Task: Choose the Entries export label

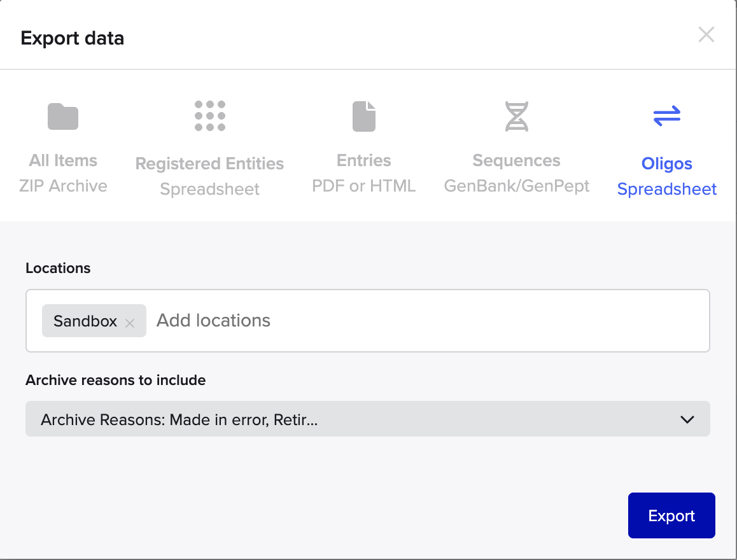Action: click(x=364, y=160)
